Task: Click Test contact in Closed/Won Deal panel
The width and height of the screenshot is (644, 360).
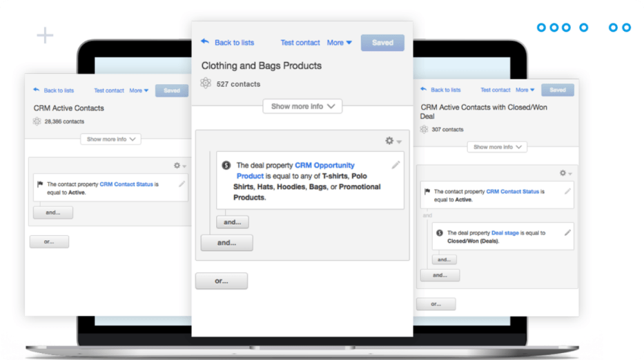Action: coord(496,90)
